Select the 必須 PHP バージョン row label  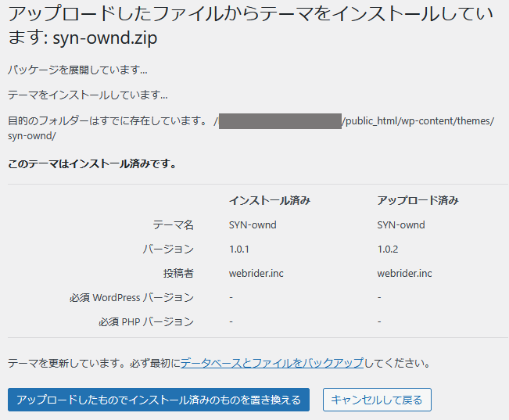tap(145, 321)
